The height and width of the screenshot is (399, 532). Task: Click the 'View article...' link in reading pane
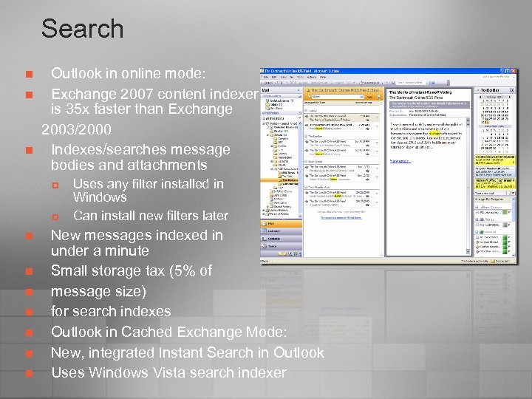point(400,161)
